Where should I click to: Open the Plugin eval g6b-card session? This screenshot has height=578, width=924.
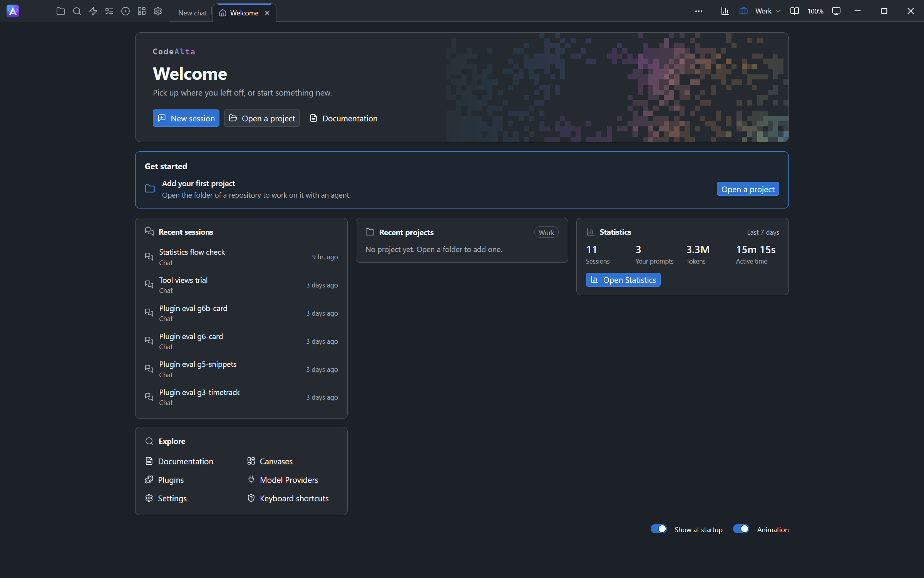(x=241, y=313)
